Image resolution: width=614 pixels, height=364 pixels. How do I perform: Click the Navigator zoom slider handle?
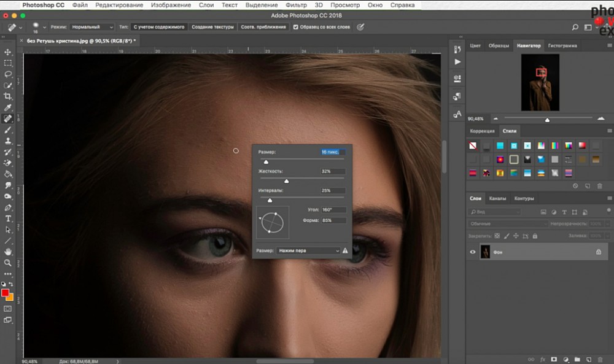pyautogui.click(x=548, y=120)
